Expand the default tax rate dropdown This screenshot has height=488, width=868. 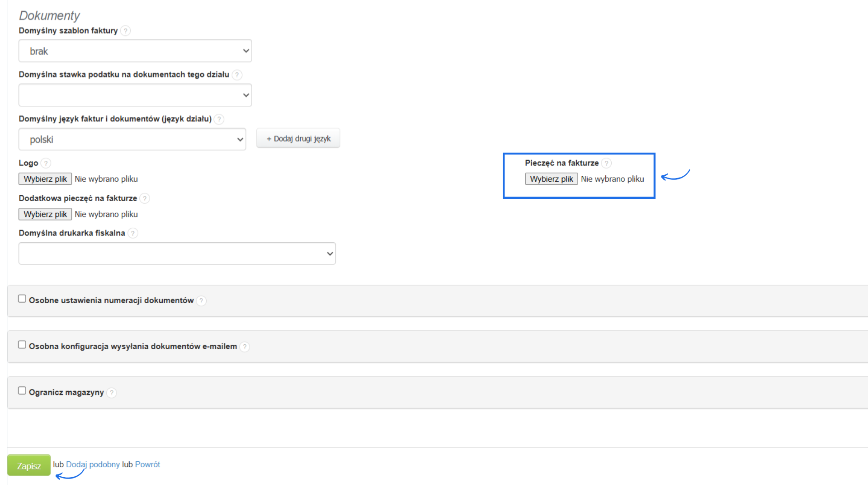click(x=135, y=95)
